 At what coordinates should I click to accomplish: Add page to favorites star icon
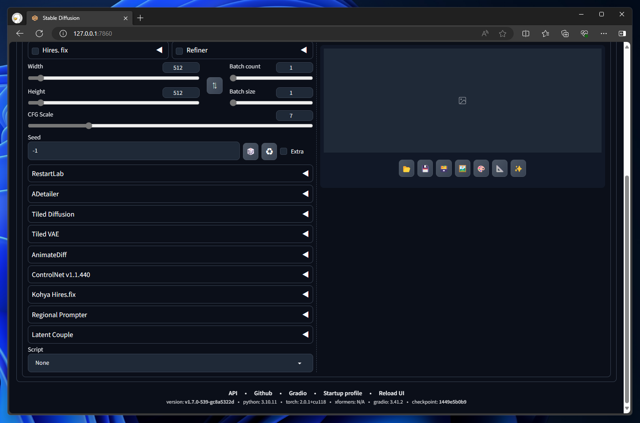pos(502,33)
